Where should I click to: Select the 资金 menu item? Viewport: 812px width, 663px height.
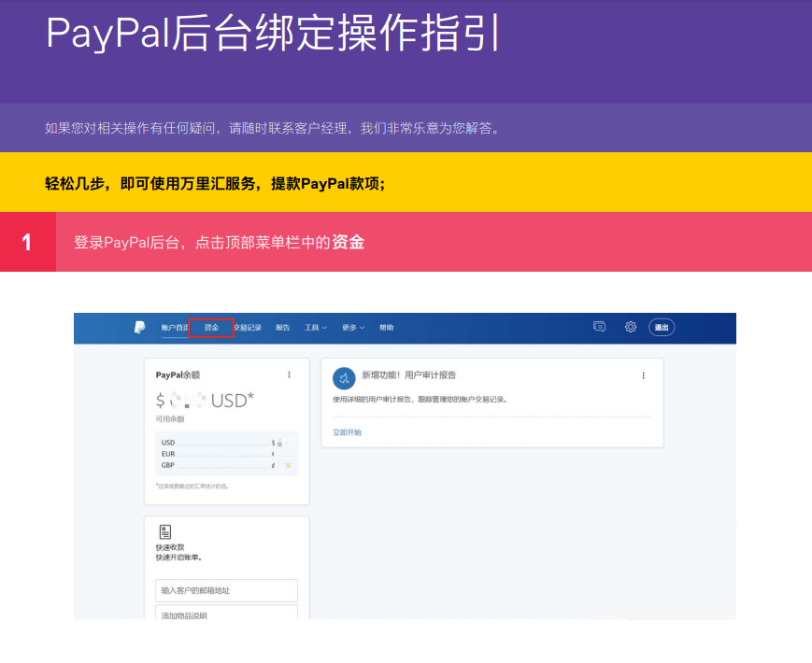pyautogui.click(x=211, y=328)
